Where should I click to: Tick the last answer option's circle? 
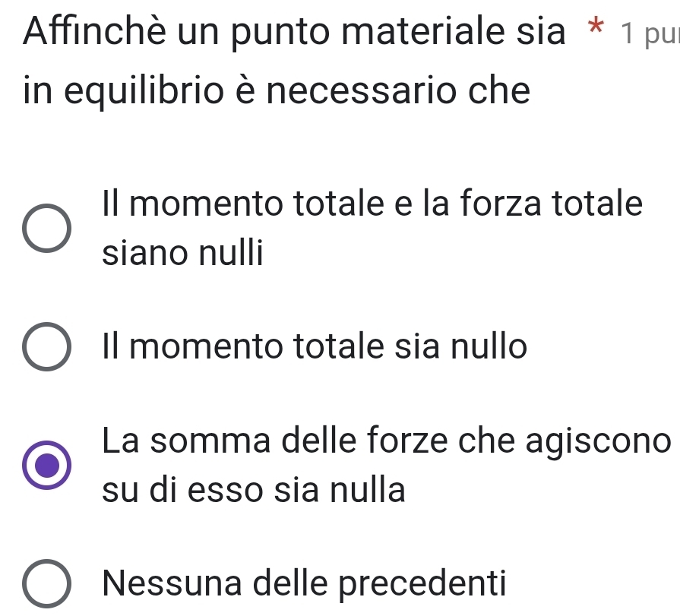tap(48, 583)
